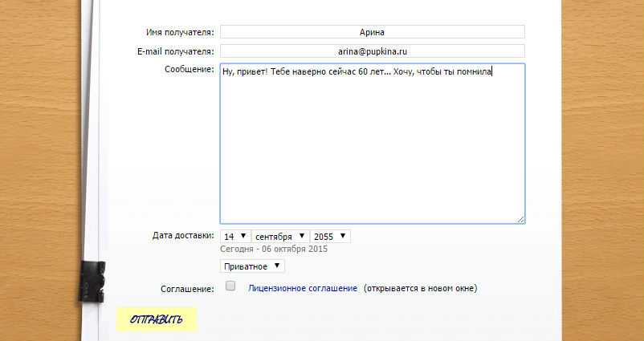Expand the Приватное privacy dropdown
Screen dimensions: 644x341
251,266
